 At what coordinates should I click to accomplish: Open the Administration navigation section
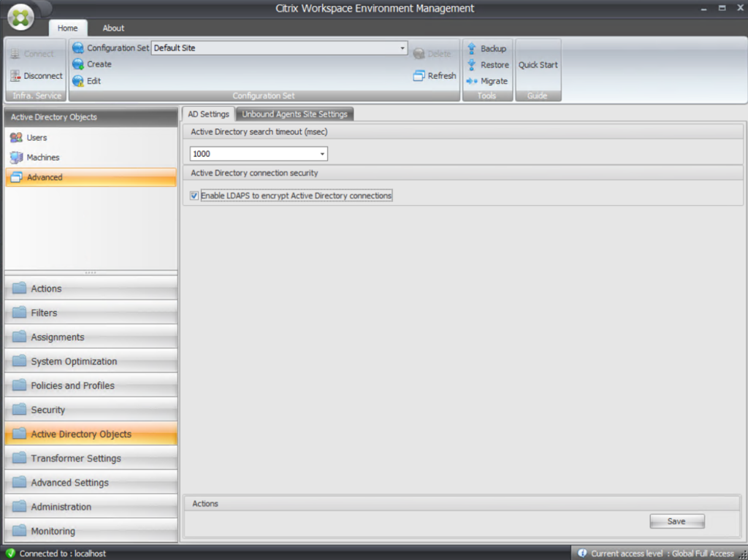(x=91, y=507)
